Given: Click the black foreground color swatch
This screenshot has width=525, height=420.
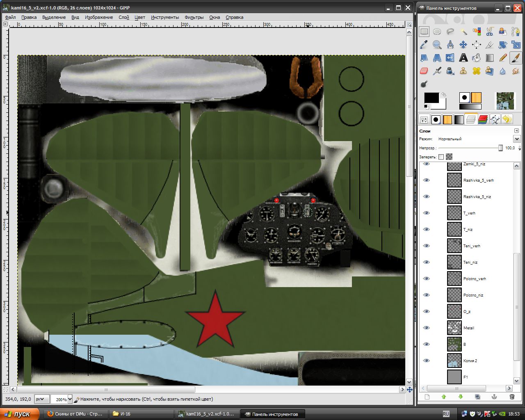Looking at the screenshot, I should click(430, 98).
